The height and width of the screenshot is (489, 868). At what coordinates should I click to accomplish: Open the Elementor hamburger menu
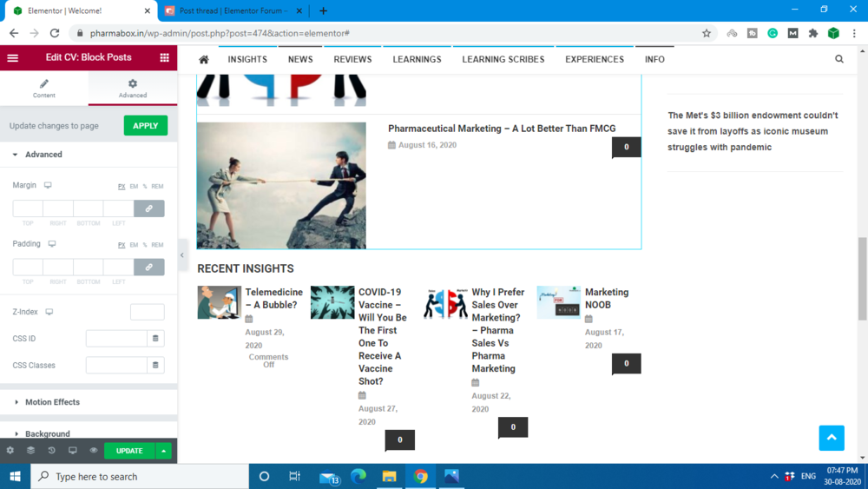(x=12, y=57)
